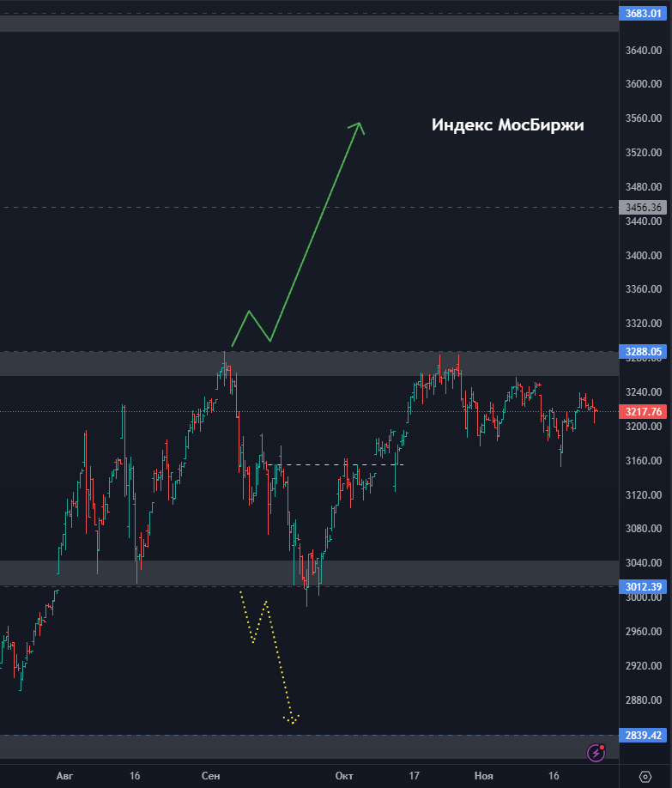Click the gray 3456.36 price label
This screenshot has width=672, height=788.
[643, 207]
